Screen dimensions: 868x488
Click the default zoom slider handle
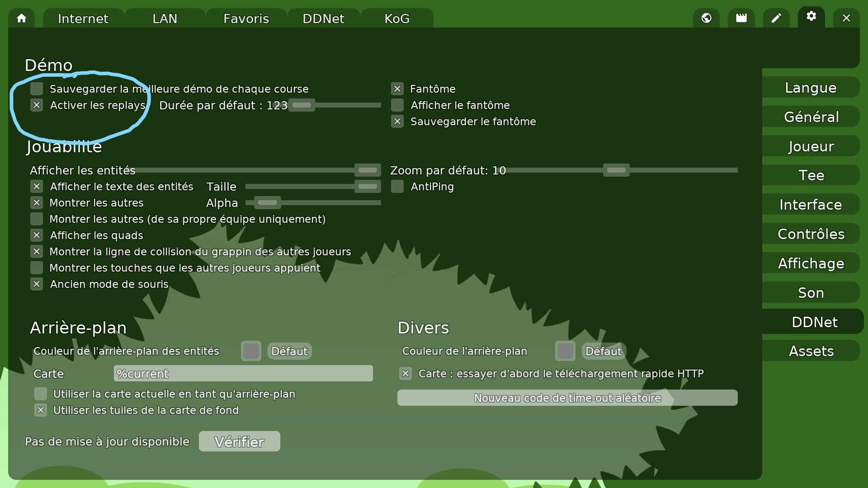616,170
